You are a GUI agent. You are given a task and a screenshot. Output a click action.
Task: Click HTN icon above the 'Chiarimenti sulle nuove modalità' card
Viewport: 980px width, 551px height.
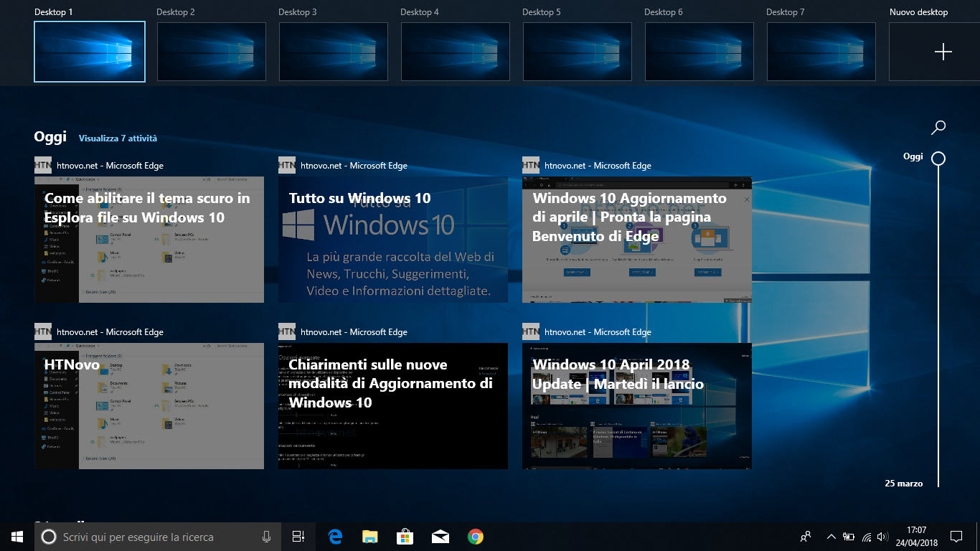point(287,331)
